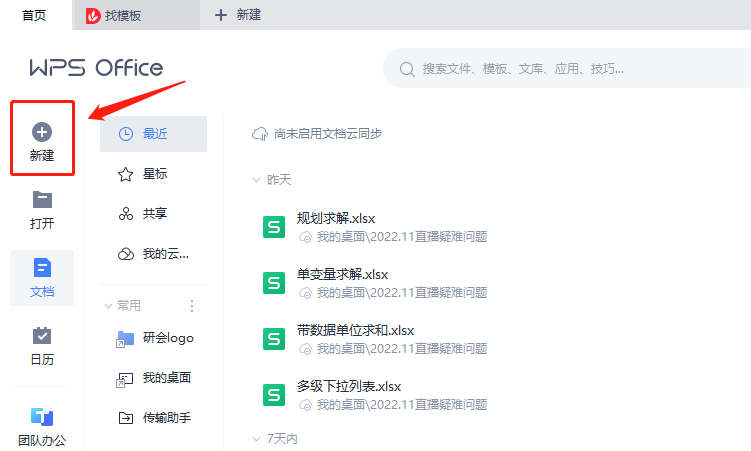This screenshot has height=451, width=751.
Task: Click the 规划求解.xlsx spreadsheet icon
Action: tap(273, 227)
